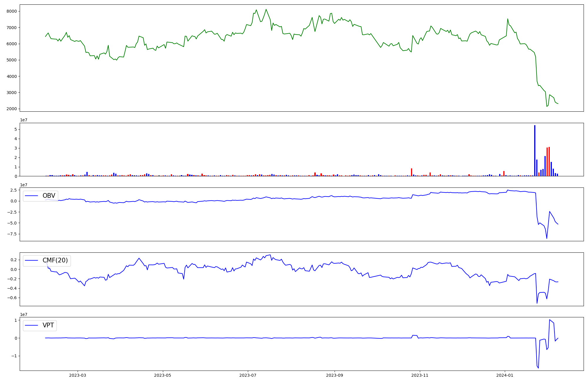Click the 2000 tick on the price axis
Screen dimensions: 588x382
coord(12,109)
